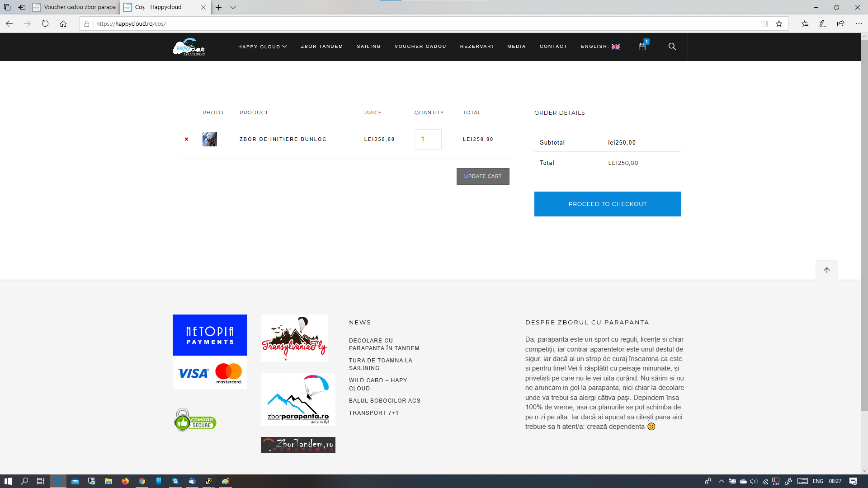Click the Proceed to Checkout button

[x=607, y=204]
